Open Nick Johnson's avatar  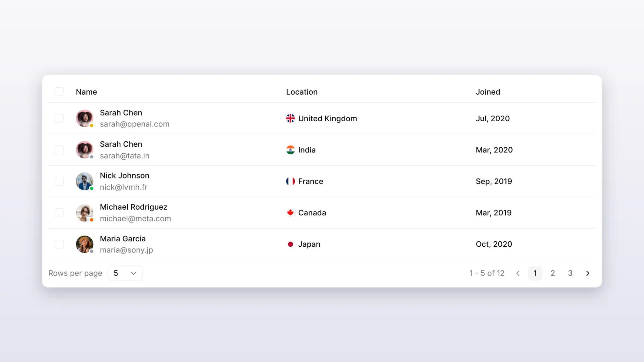[x=85, y=181]
